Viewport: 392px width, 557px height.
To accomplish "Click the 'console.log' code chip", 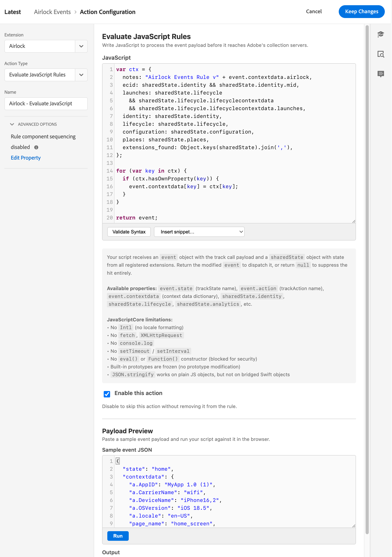I will point(136,343).
